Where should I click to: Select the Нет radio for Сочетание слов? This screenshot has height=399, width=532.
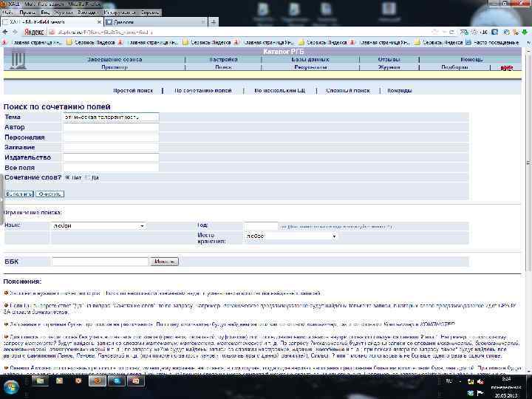pos(67,177)
